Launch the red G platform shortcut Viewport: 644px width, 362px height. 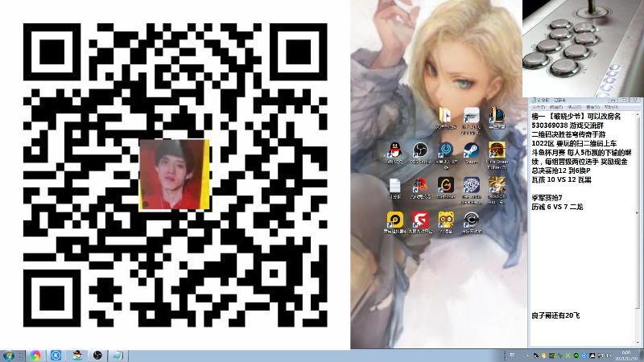click(420, 223)
